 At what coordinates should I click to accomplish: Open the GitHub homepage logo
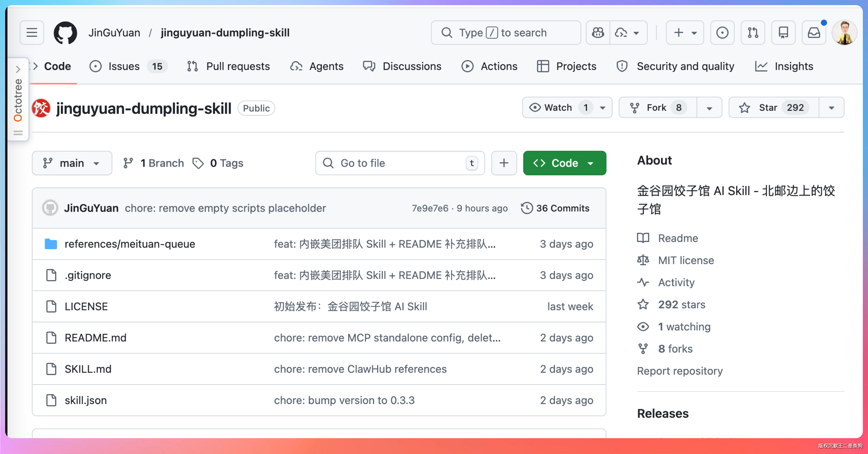65,33
